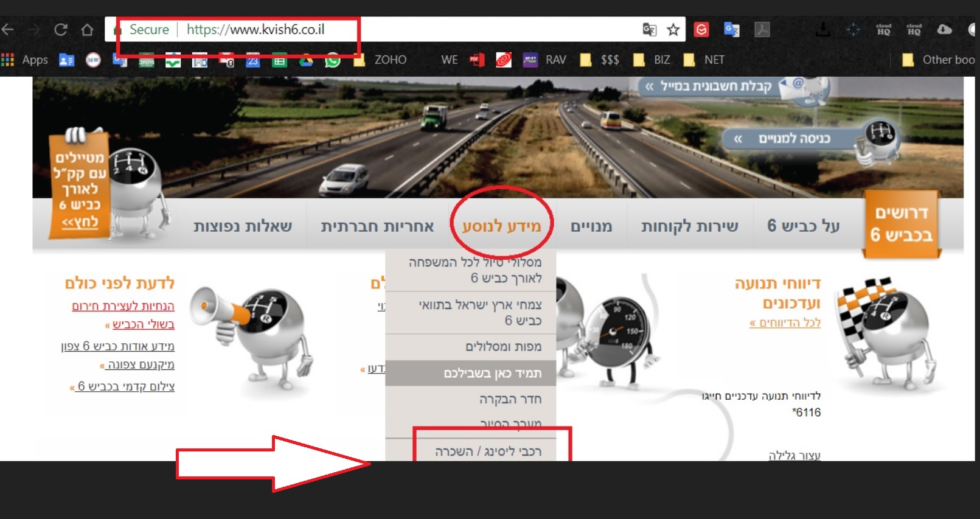Click לחצו on the orange קק"ל sign
Image resolution: width=980 pixels, height=519 pixels.
80,222
